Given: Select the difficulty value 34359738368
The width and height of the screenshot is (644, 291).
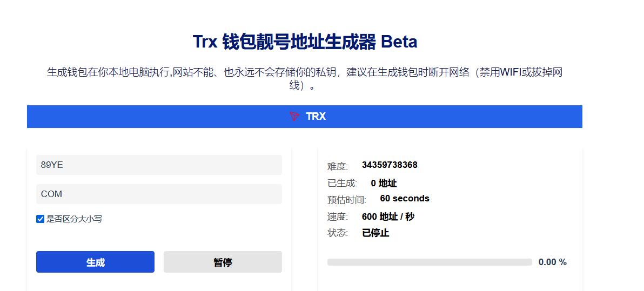Looking at the screenshot, I should [x=390, y=165].
